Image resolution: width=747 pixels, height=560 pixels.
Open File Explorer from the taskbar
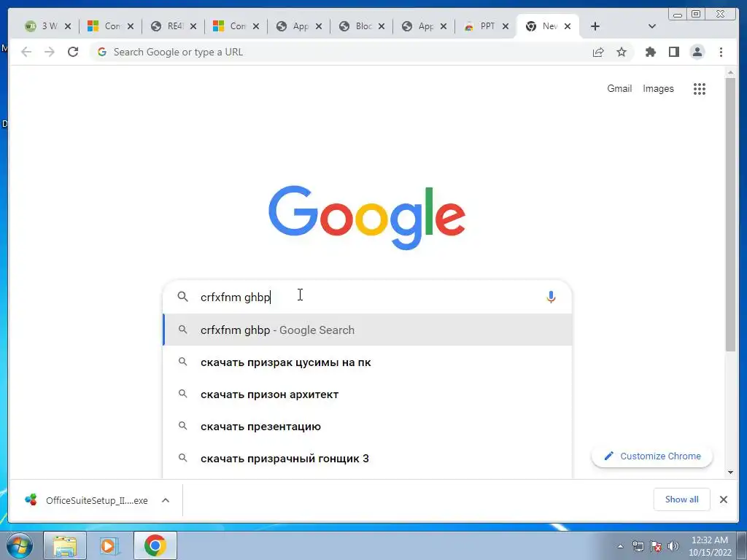coord(65,545)
